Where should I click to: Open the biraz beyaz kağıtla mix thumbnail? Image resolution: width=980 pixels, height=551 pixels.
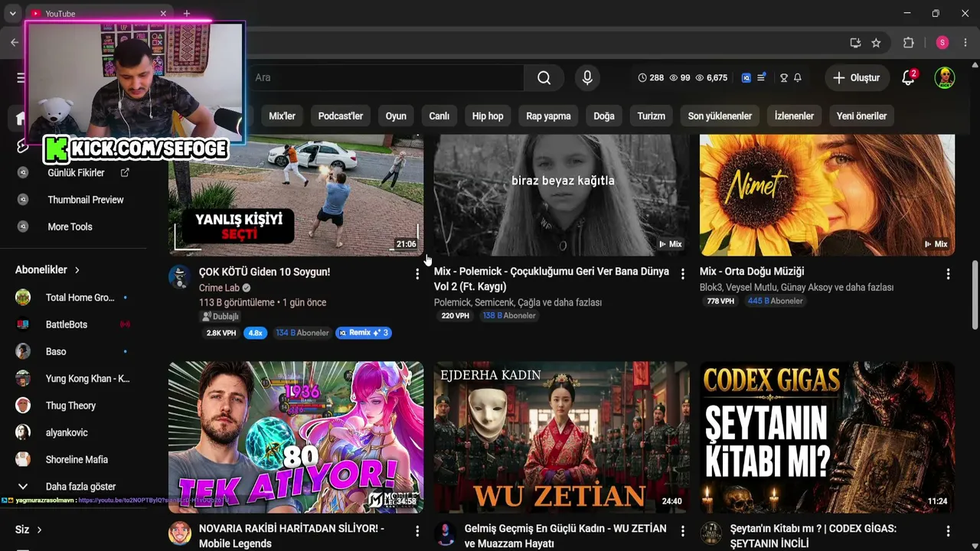click(561, 195)
